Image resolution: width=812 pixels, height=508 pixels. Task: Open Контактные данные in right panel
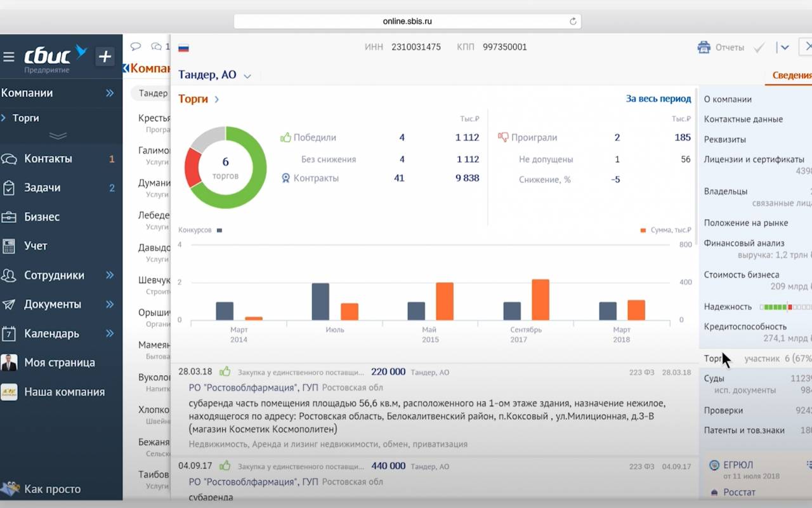pos(743,119)
